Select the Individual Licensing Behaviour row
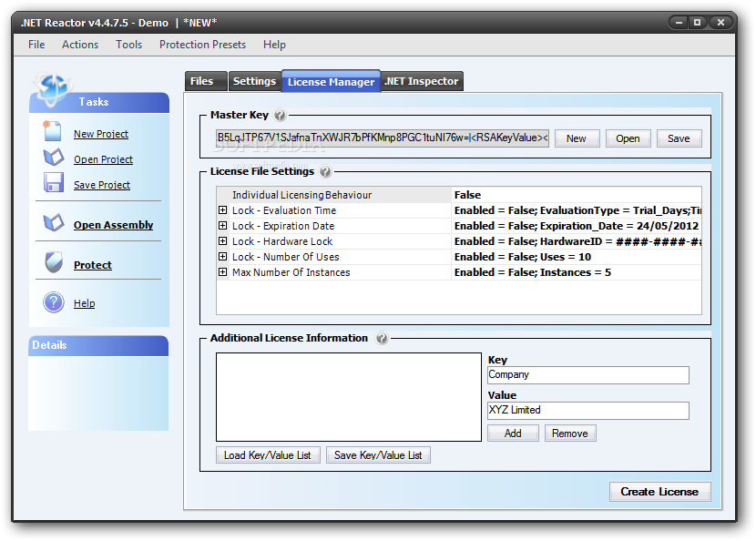The image size is (756, 541). 458,195
